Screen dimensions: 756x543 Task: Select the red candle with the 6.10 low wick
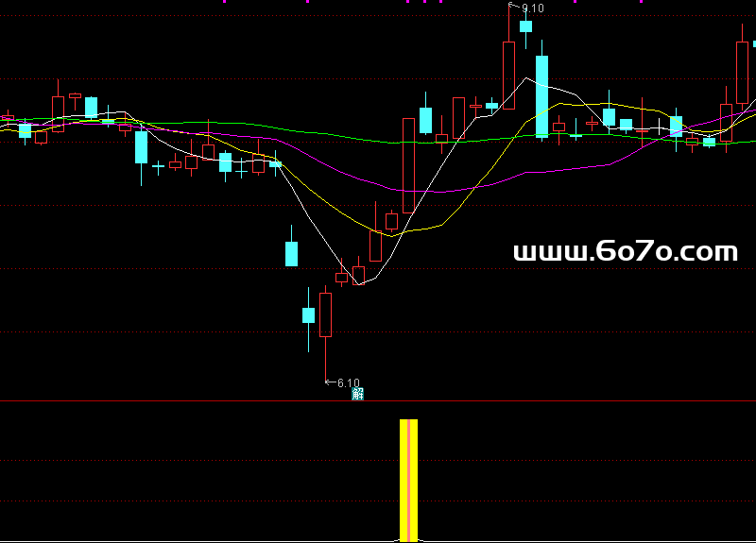coord(326,314)
